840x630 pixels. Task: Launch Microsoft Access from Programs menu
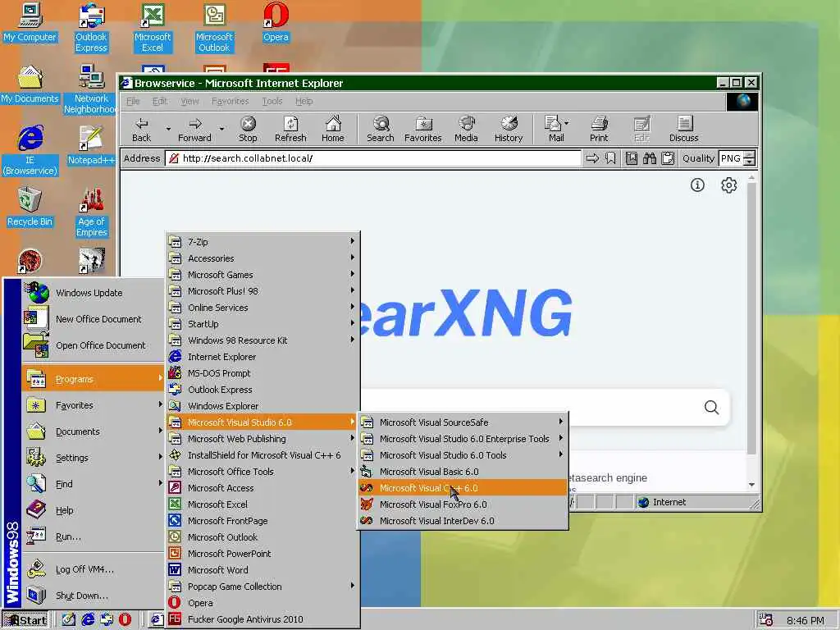click(262, 488)
